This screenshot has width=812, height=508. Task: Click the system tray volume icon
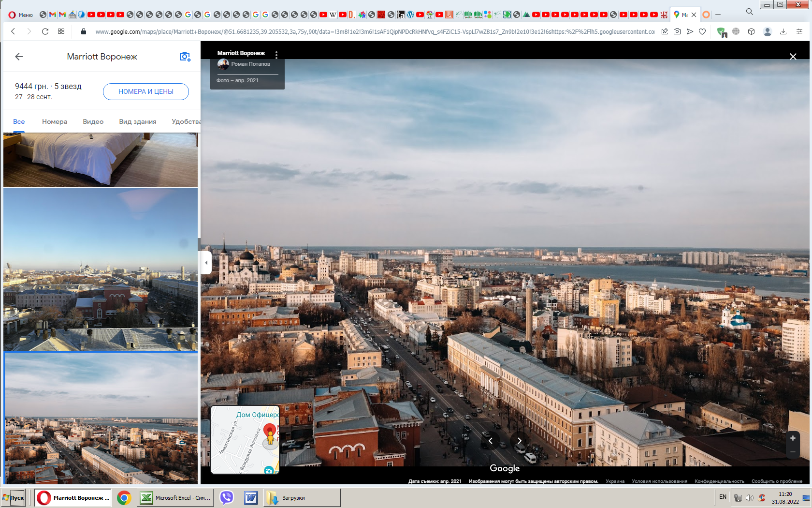(749, 498)
